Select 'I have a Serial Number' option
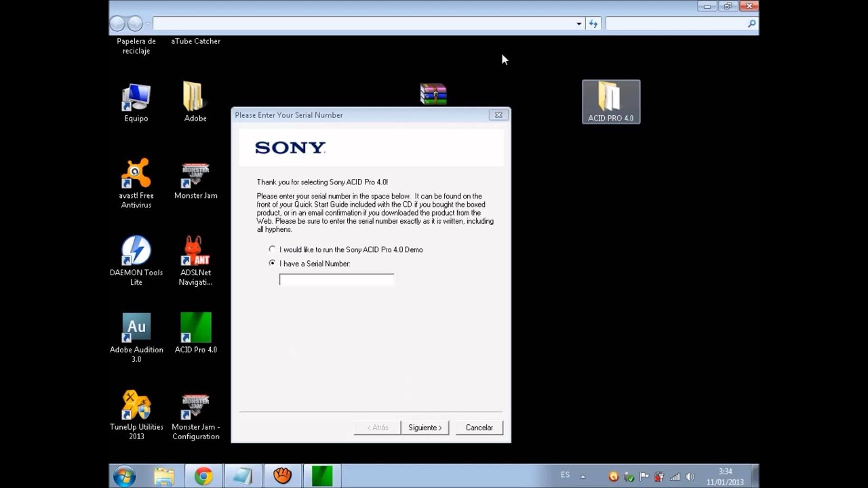 309,264
